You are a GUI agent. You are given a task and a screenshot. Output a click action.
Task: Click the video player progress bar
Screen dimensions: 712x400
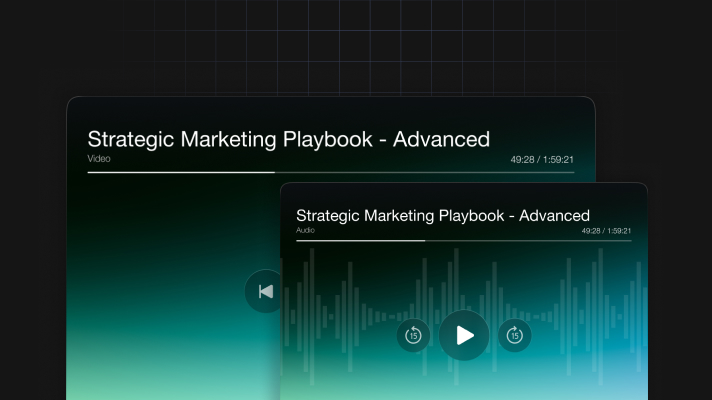(x=330, y=172)
